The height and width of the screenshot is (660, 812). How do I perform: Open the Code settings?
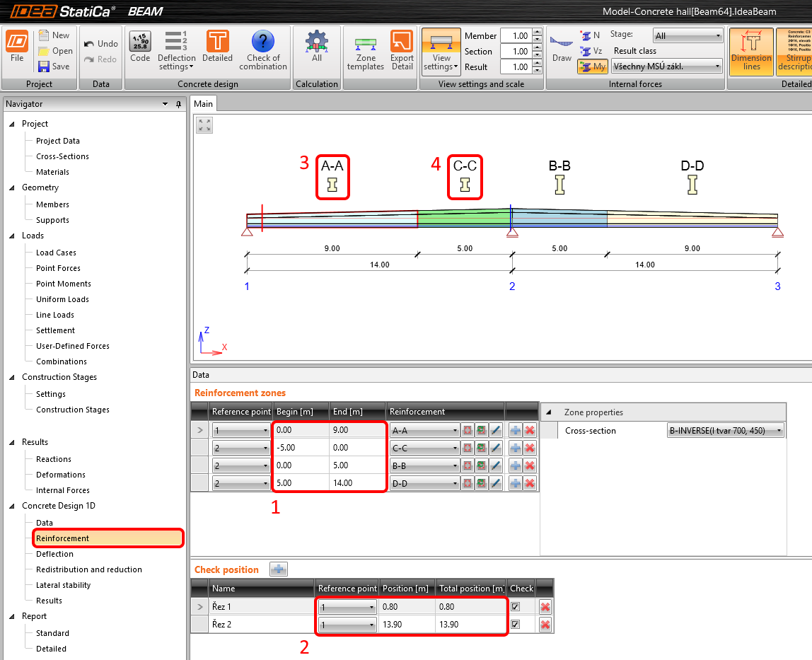point(140,47)
